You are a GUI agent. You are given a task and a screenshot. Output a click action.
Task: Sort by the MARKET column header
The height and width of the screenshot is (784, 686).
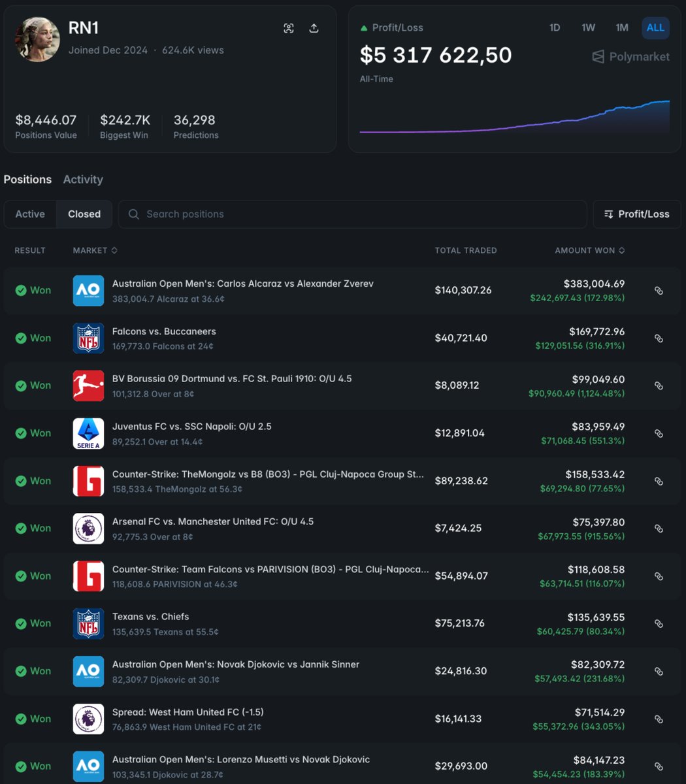pos(95,250)
